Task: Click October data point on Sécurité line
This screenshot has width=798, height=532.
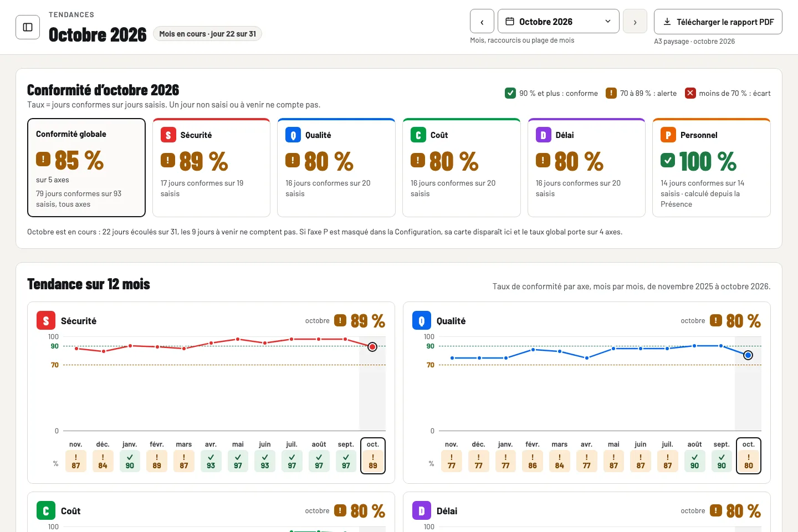Action: point(372,347)
